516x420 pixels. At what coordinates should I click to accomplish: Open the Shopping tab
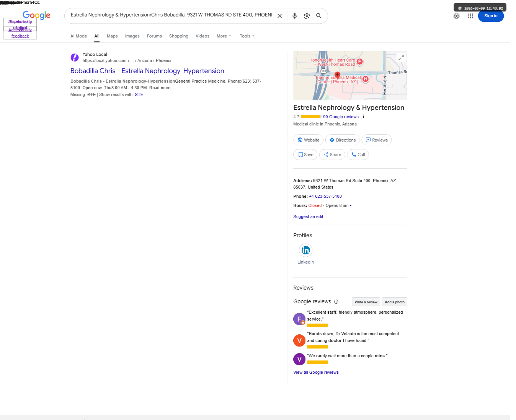(x=179, y=36)
